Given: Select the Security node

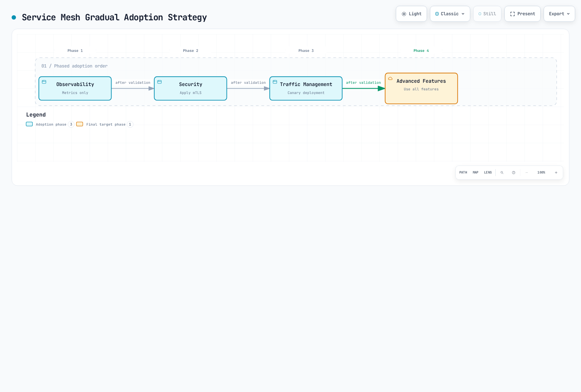Looking at the screenshot, I should tap(191, 88).
